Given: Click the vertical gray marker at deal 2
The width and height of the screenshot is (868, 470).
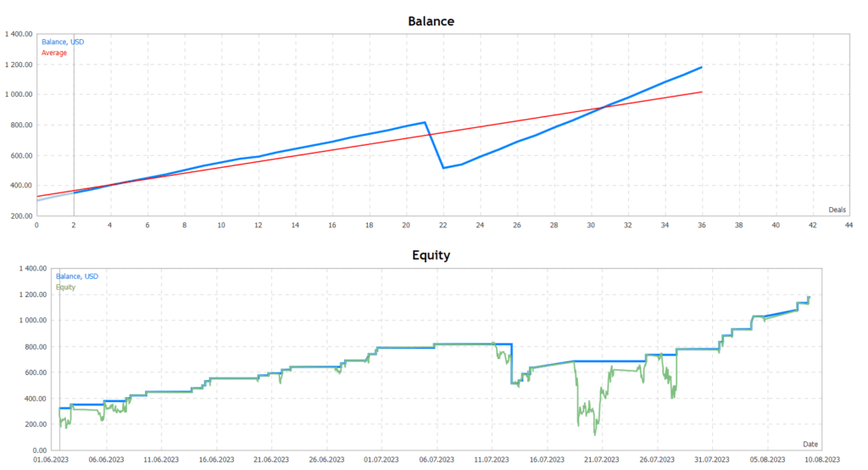Looking at the screenshot, I should (x=74, y=127).
